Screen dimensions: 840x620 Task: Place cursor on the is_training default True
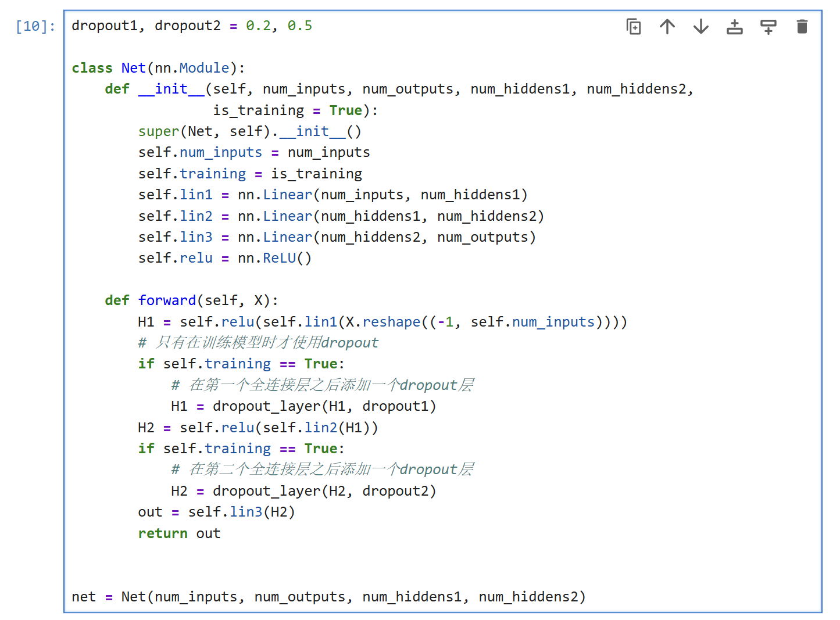pyautogui.click(x=345, y=110)
